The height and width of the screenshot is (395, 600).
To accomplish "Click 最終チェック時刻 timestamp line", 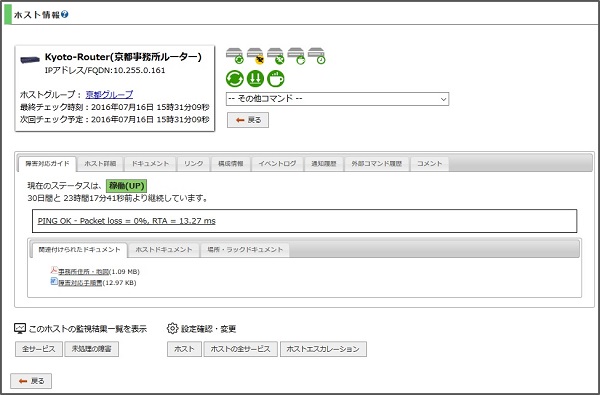I will (x=114, y=107).
